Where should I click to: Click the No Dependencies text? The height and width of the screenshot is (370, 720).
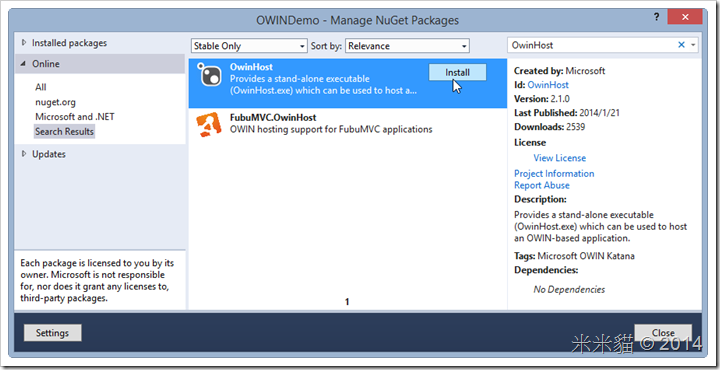[569, 289]
